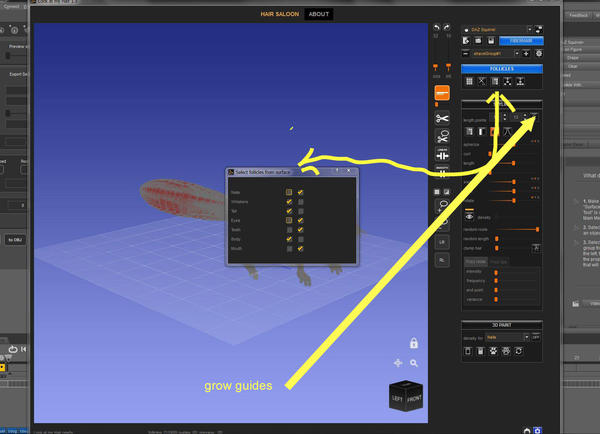Click the save disk icon
600x434 pixels.
[x=491, y=41]
